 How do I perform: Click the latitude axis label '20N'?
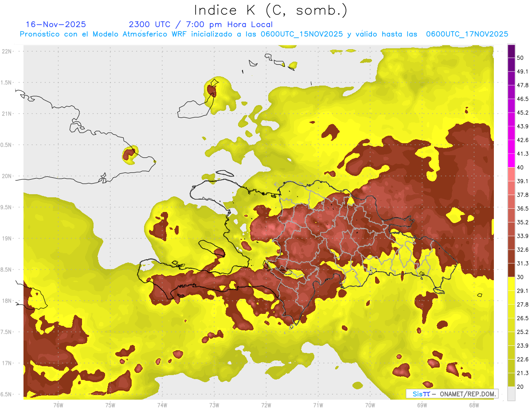tap(7, 176)
